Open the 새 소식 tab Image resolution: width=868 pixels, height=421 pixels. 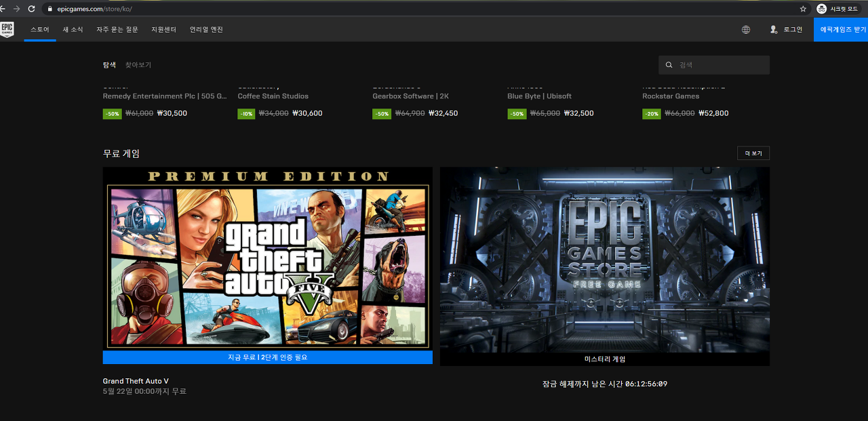pyautogui.click(x=73, y=30)
